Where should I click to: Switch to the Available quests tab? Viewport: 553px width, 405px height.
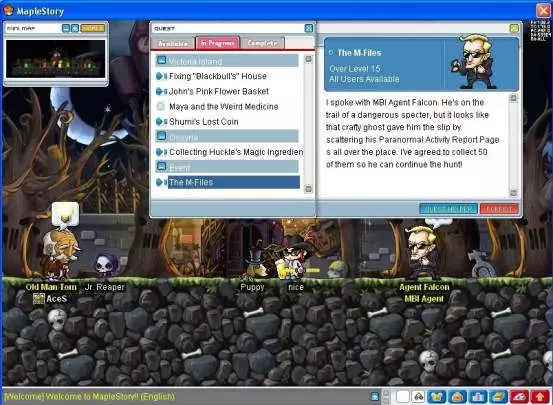coord(173,43)
